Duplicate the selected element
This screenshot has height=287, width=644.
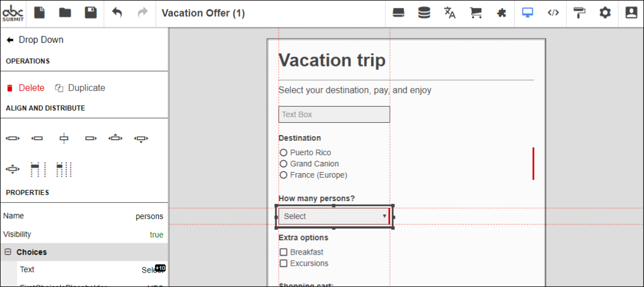pos(80,88)
